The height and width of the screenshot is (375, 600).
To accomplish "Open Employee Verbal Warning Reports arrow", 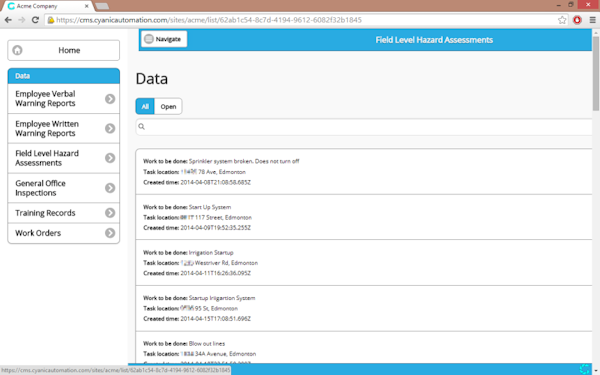I will tap(110, 99).
